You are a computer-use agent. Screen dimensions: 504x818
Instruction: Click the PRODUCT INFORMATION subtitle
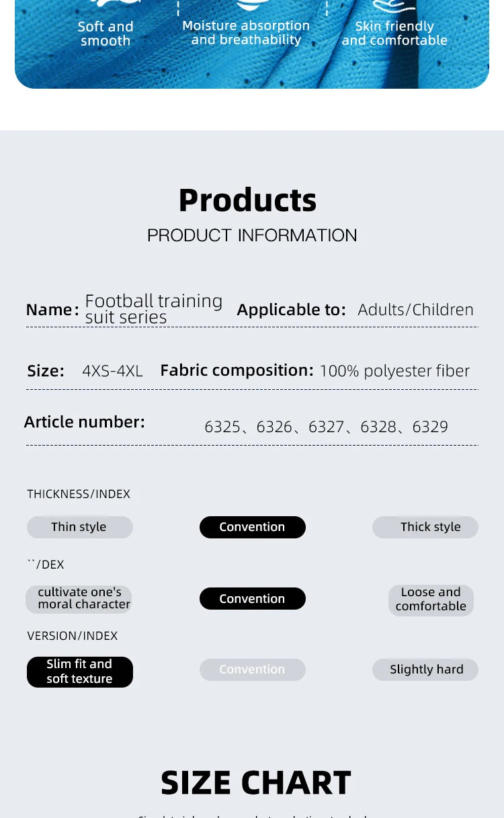[252, 235]
